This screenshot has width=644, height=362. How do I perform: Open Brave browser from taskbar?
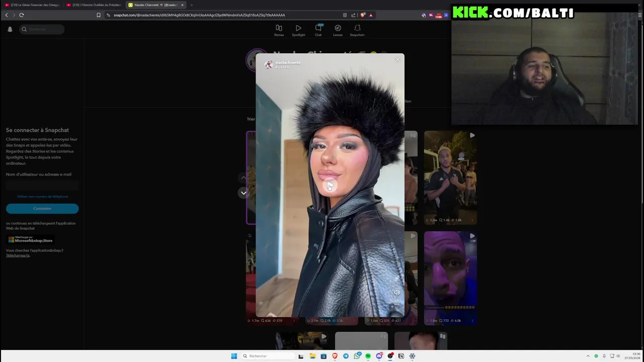[x=335, y=356]
